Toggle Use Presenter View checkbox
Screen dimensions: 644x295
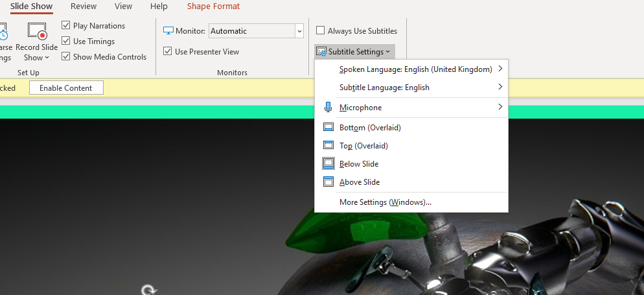[168, 51]
